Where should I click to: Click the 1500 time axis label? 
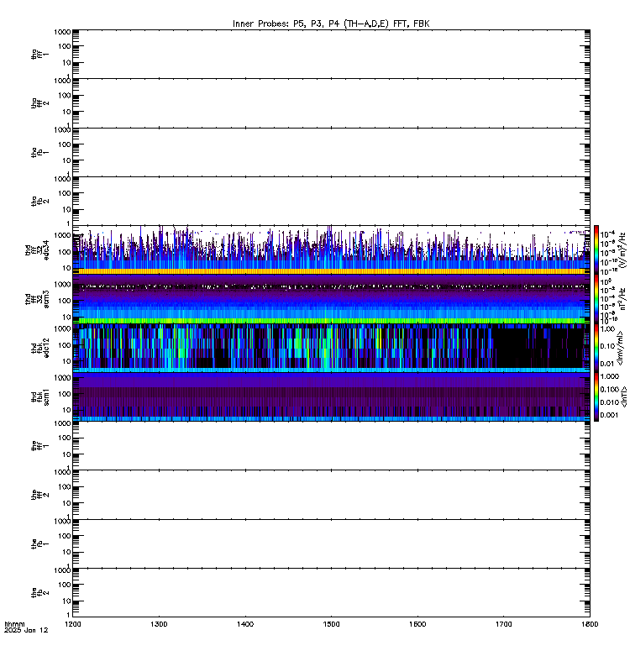[331, 624]
